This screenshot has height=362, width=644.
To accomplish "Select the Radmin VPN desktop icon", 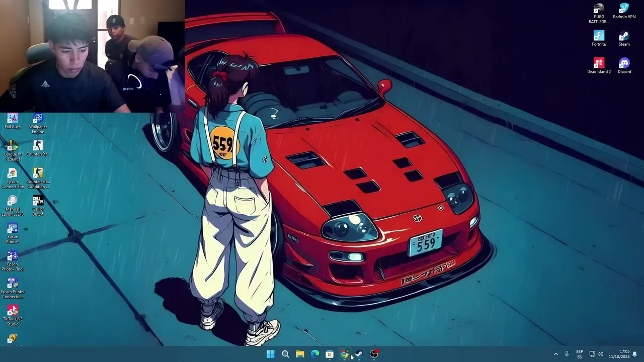I will [624, 11].
